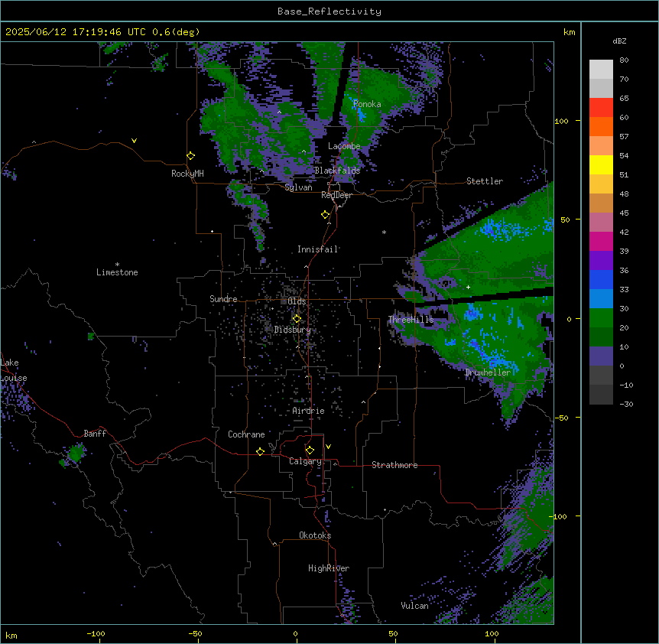This screenshot has width=659, height=644.
Task: Select the yellow diamond marker below Olds
Action: point(297,319)
